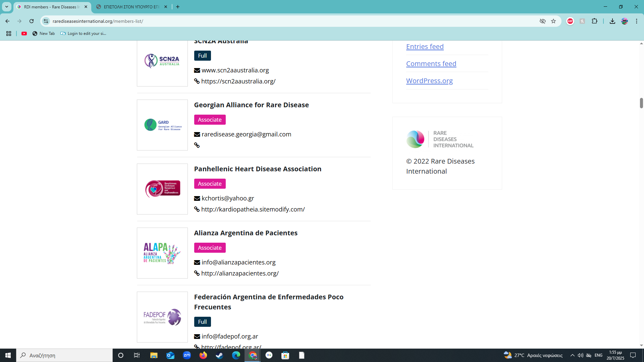
Task: Switch to the ΕΠΙΣΤΟΛΗ ΣΤΟΝ ΥΠΟΥΡΓΟ tab
Action: click(131, 7)
